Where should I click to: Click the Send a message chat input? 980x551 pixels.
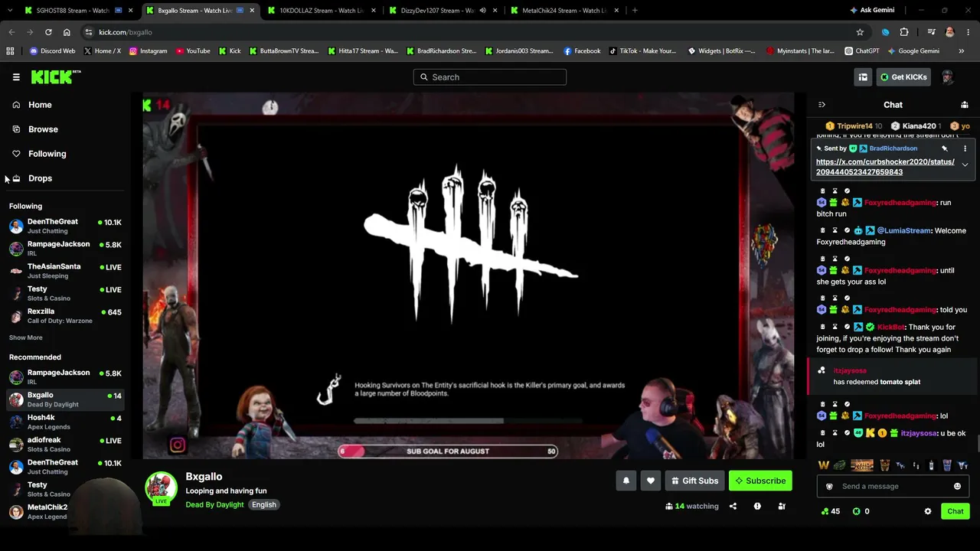[893, 486]
